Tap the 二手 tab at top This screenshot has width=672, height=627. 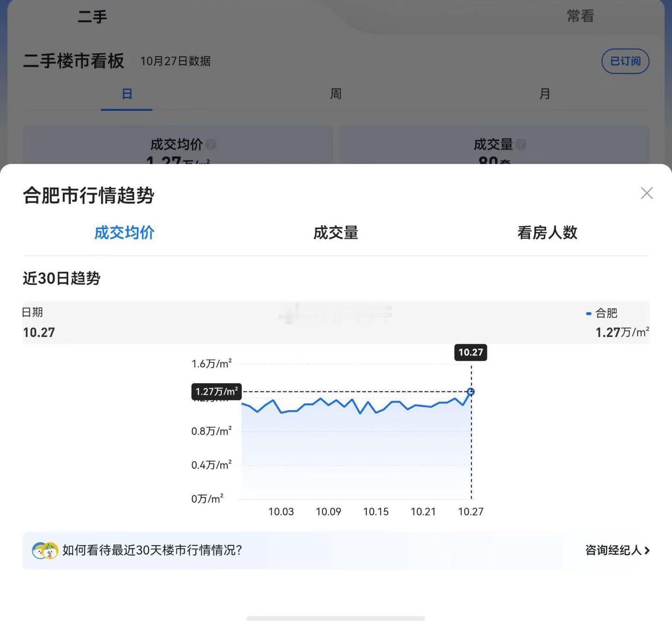[x=92, y=17]
